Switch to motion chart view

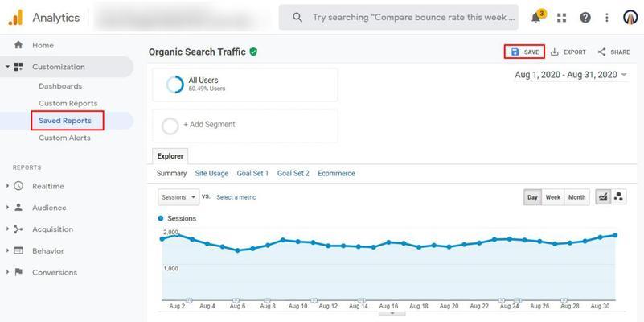click(x=618, y=197)
